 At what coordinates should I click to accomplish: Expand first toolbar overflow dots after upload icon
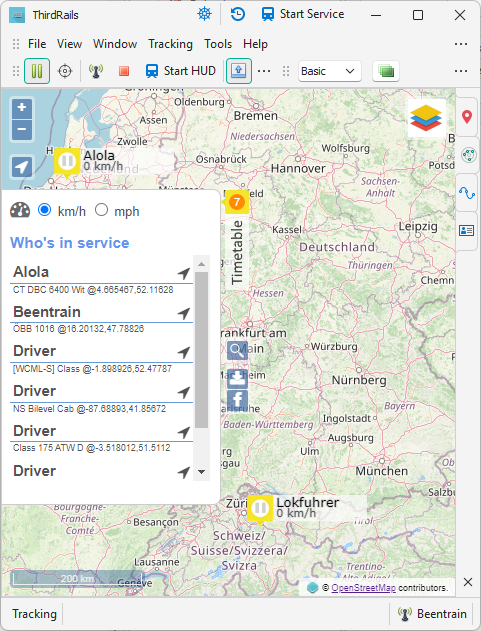coord(264,71)
